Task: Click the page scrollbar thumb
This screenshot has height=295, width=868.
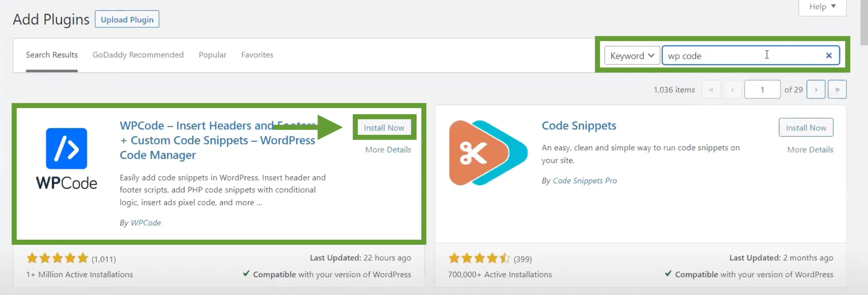Action: tap(864, 22)
